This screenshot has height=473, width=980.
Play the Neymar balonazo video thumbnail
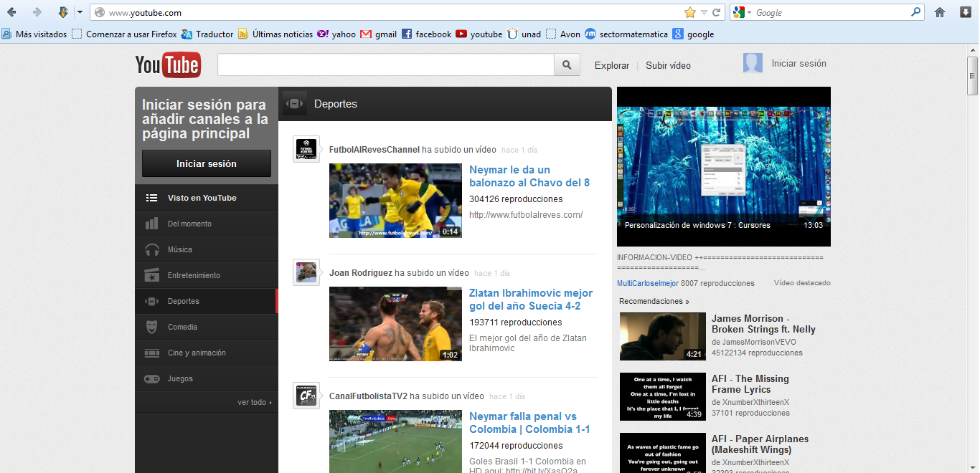pos(395,201)
